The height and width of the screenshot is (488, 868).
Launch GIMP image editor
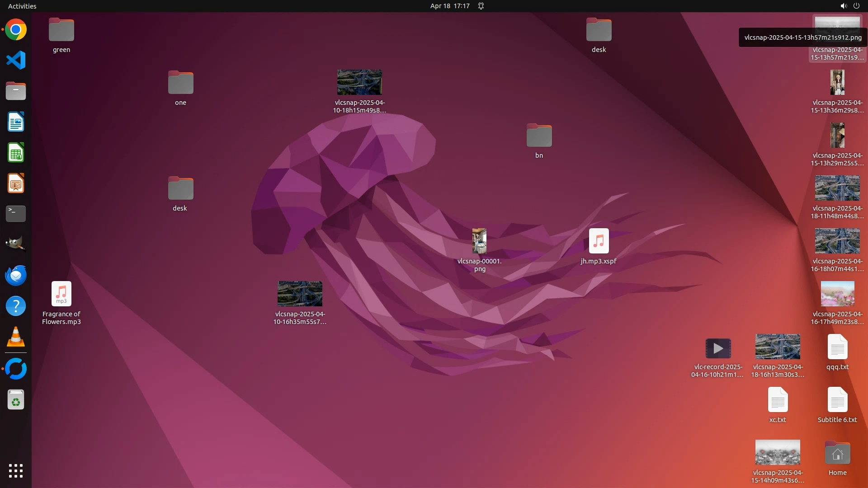click(16, 244)
